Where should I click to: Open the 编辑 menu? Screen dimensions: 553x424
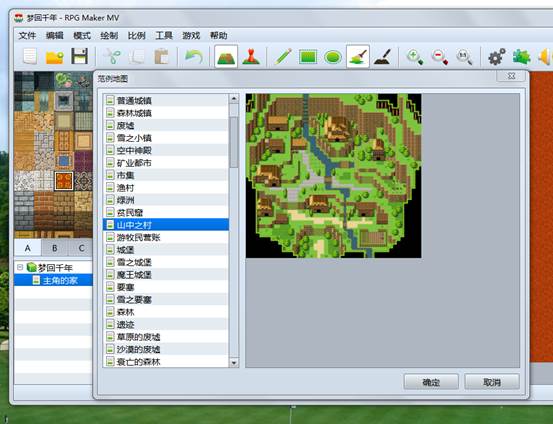[x=55, y=35]
